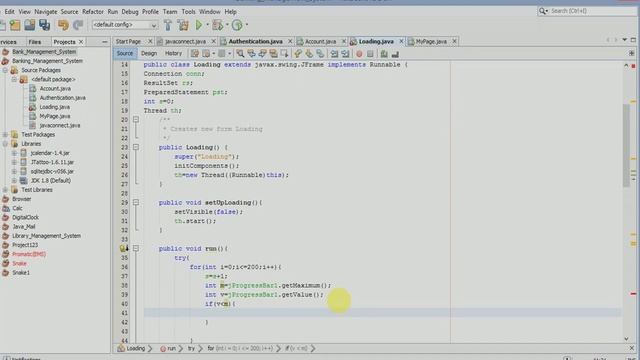Open the Profile Project dropdown arrow
This screenshot has width=640, height=360.
[x=247, y=25]
